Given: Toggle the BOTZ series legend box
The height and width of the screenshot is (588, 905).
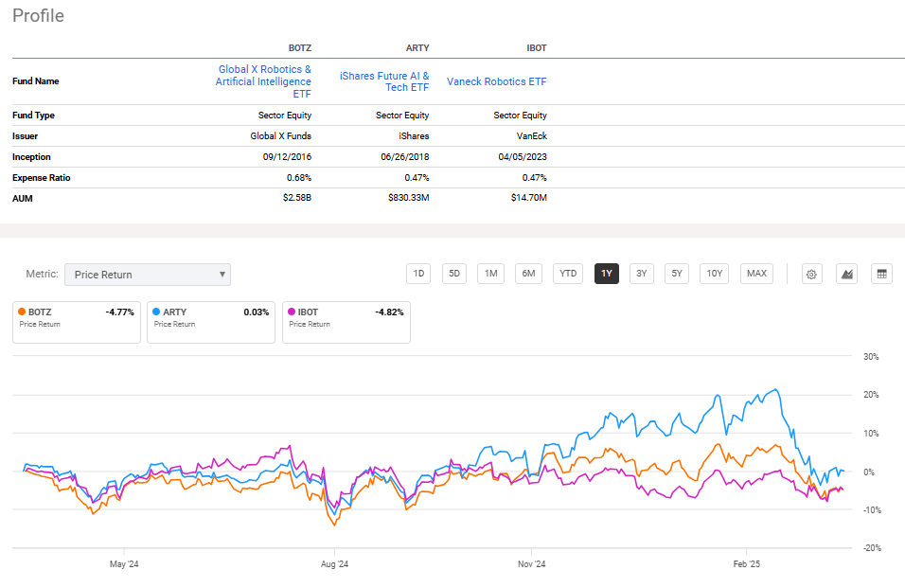Looking at the screenshot, I should click(76, 322).
